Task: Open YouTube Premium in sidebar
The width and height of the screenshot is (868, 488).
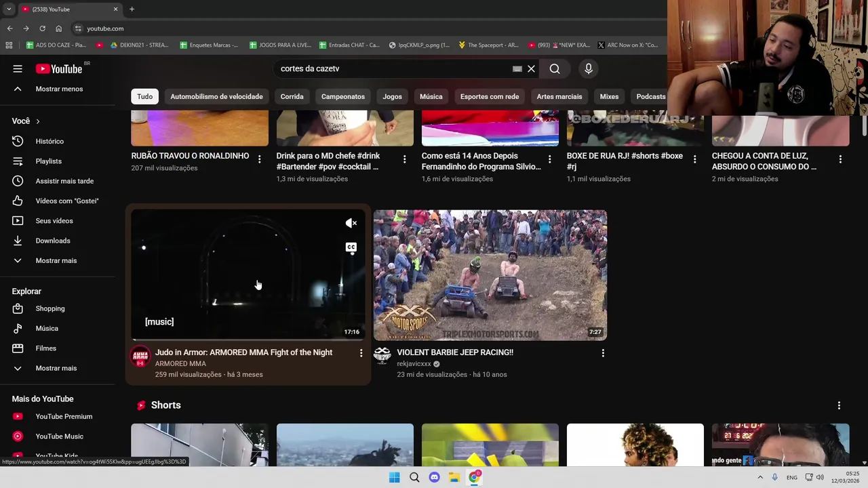Action: [x=64, y=416]
